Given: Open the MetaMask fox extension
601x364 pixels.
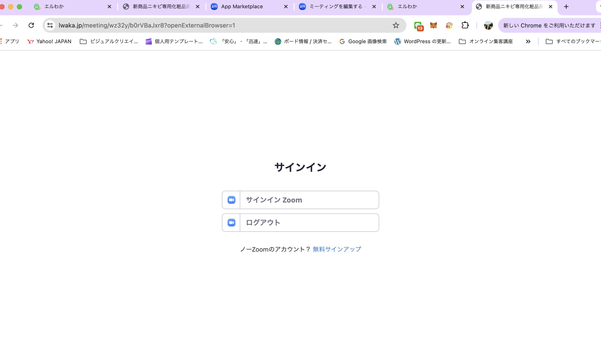Looking at the screenshot, I should click(x=433, y=25).
